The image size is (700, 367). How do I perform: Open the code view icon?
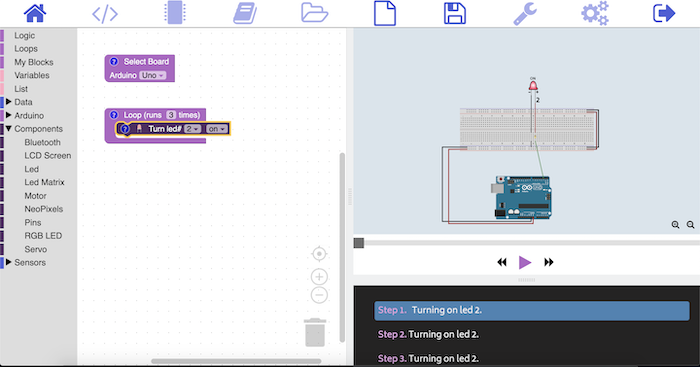105,14
